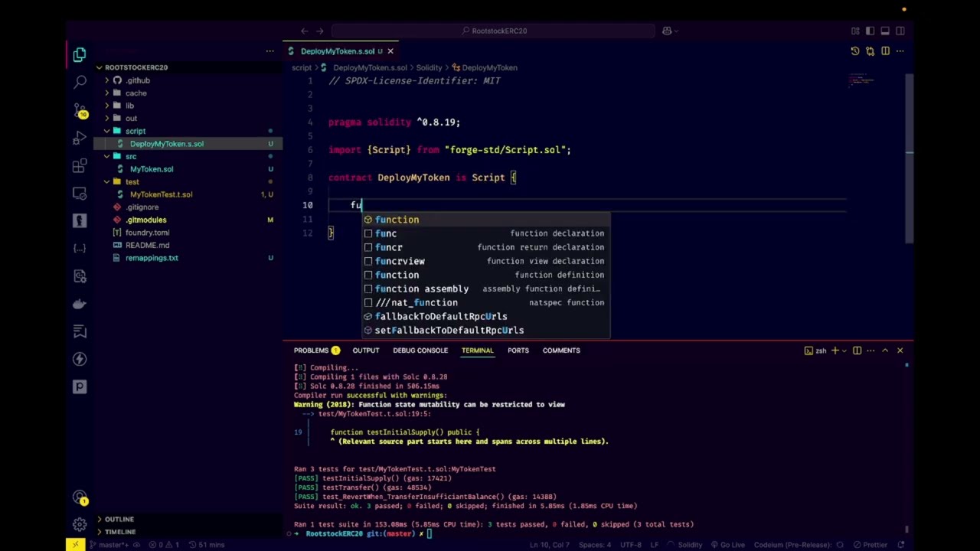Open the Search view in activity bar
The image size is (980, 551).
[80, 82]
